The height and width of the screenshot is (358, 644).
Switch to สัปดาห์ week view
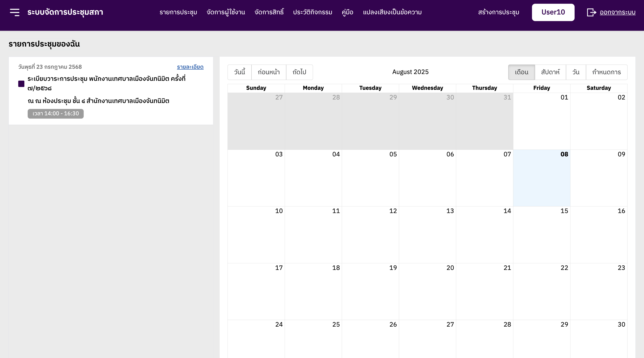550,72
